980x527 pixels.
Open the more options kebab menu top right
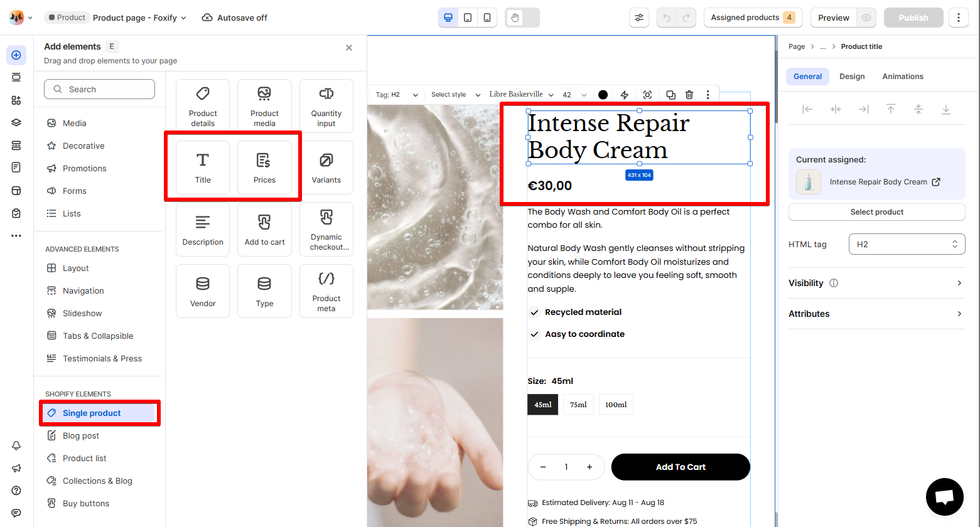959,18
